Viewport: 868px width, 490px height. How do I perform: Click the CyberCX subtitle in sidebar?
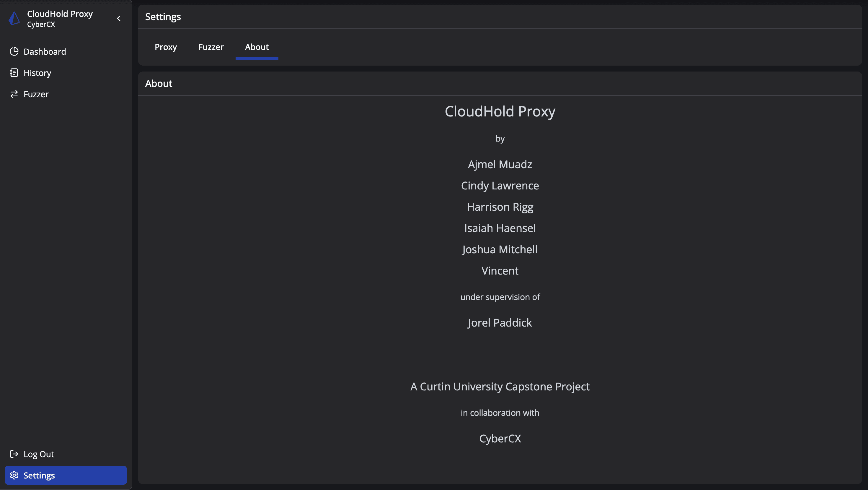click(x=41, y=24)
